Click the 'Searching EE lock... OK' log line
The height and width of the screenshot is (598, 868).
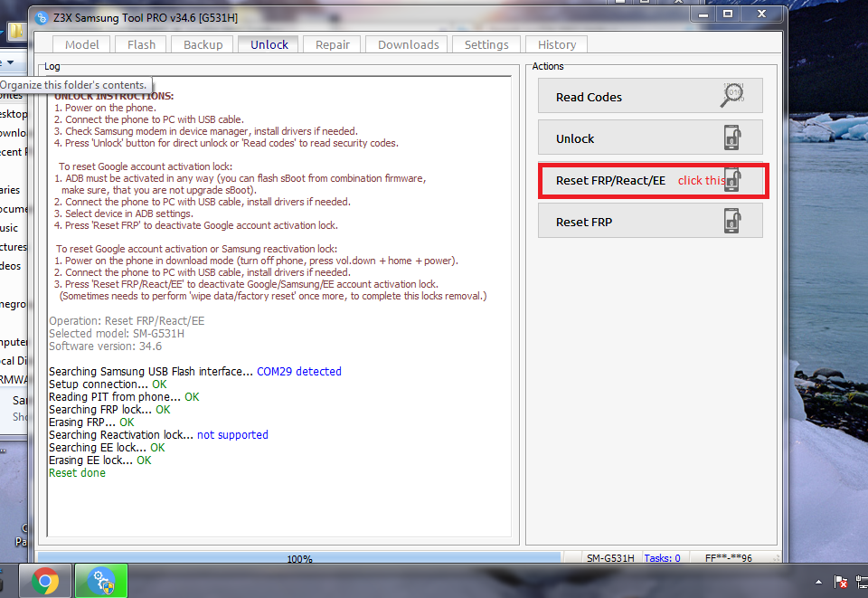point(107,448)
